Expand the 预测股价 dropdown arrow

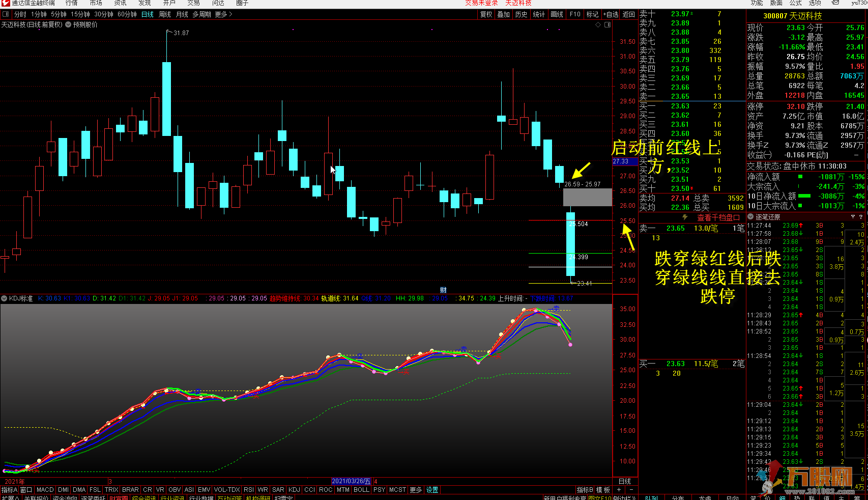pyautogui.click(x=68, y=24)
